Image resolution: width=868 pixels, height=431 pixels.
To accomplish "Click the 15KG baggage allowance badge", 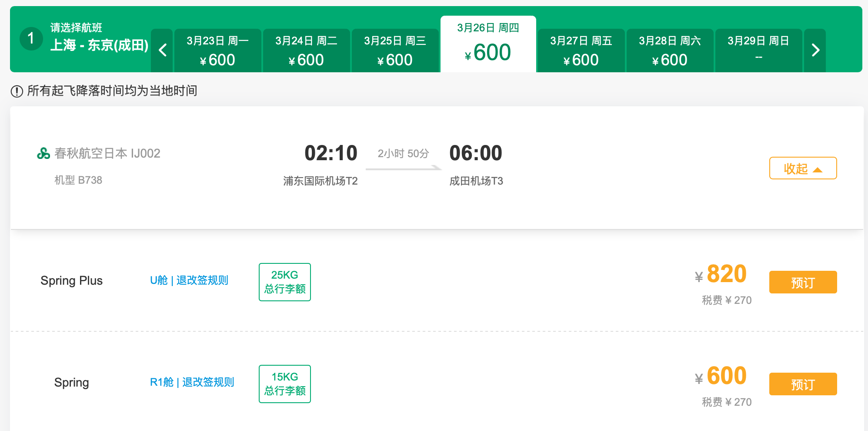I will click(285, 384).
